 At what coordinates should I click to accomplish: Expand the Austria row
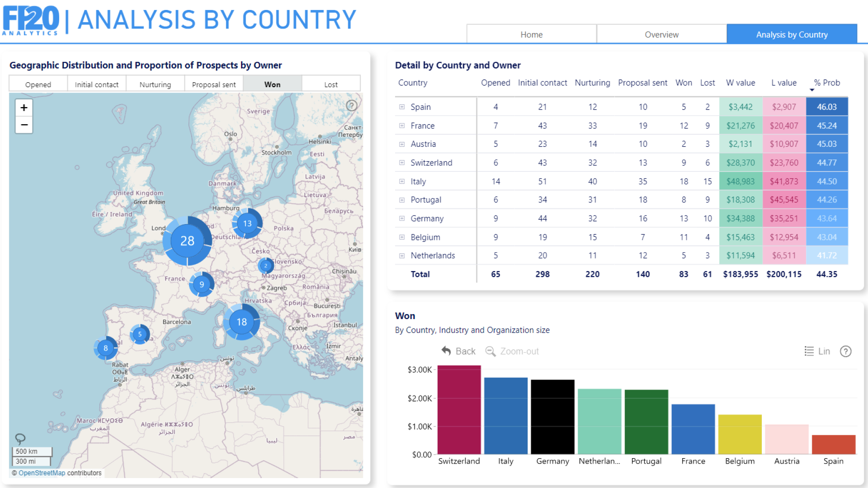tap(402, 144)
